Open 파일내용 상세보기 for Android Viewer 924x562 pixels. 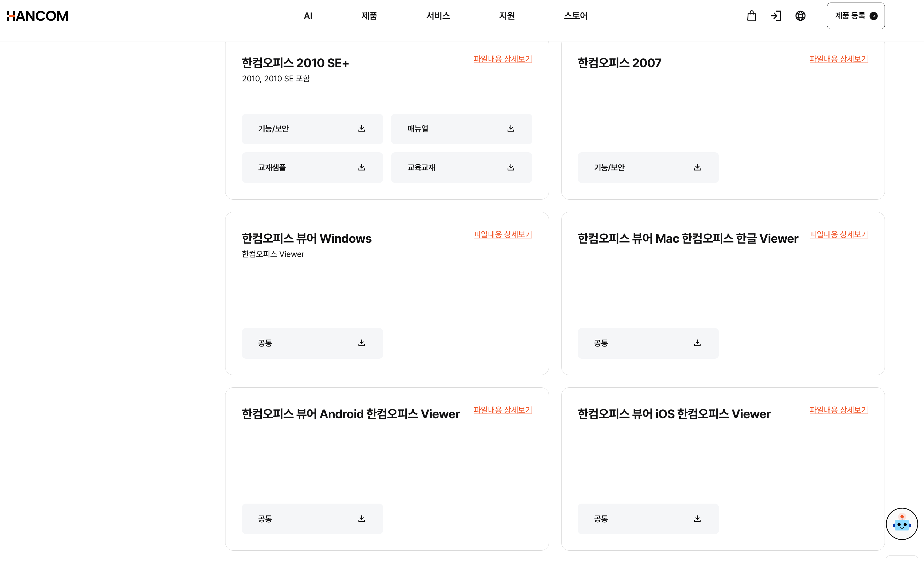(x=503, y=410)
